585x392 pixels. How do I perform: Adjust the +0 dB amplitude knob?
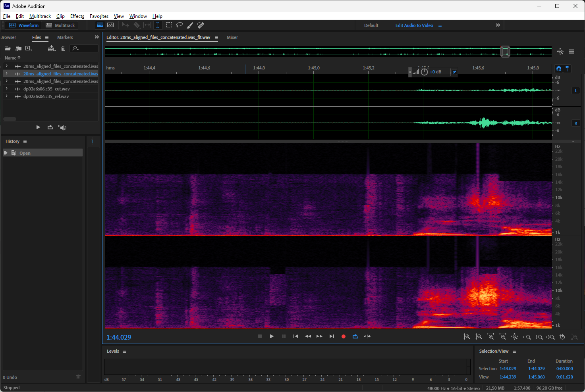424,72
